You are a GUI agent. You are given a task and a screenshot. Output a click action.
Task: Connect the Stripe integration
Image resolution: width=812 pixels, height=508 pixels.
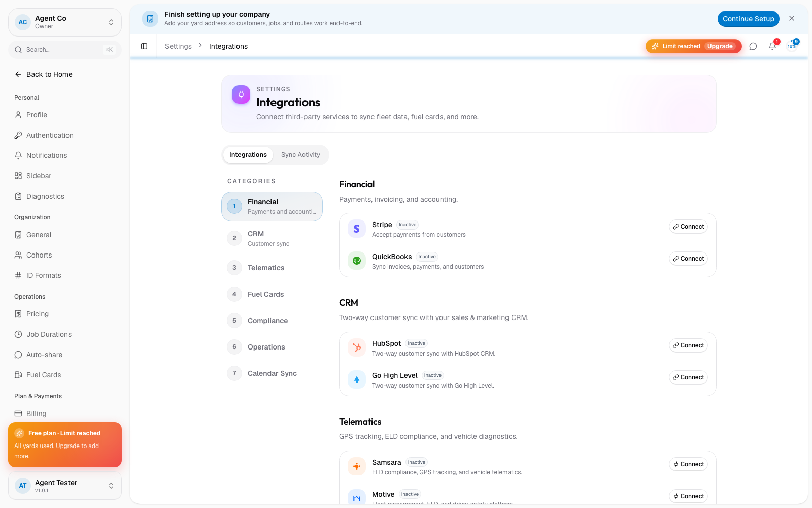(688, 227)
